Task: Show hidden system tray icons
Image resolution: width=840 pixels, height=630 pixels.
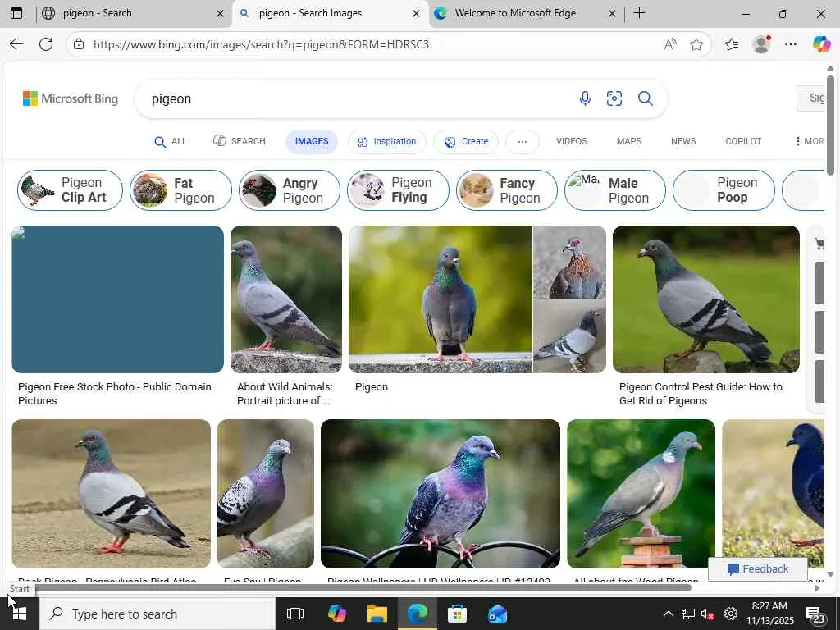Action: pyautogui.click(x=668, y=614)
